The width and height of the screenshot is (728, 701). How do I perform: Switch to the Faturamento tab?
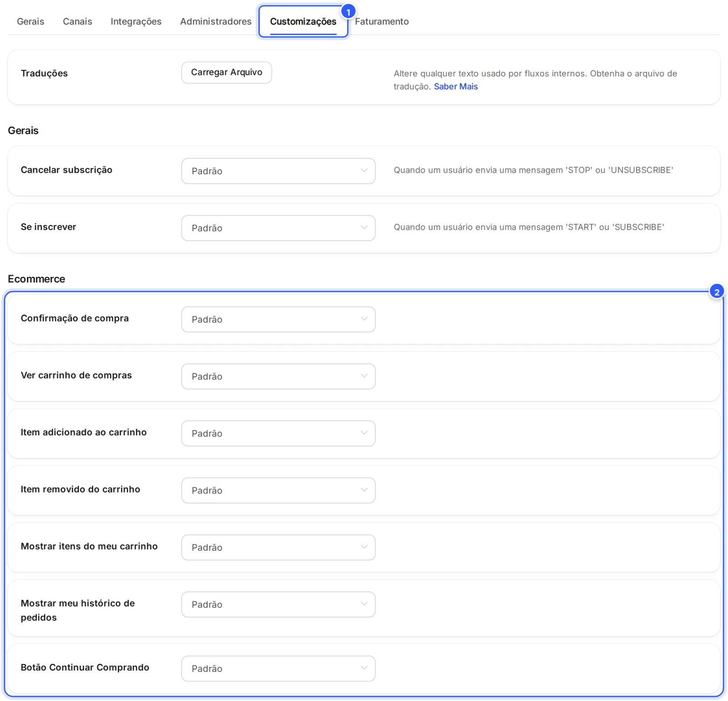382,21
